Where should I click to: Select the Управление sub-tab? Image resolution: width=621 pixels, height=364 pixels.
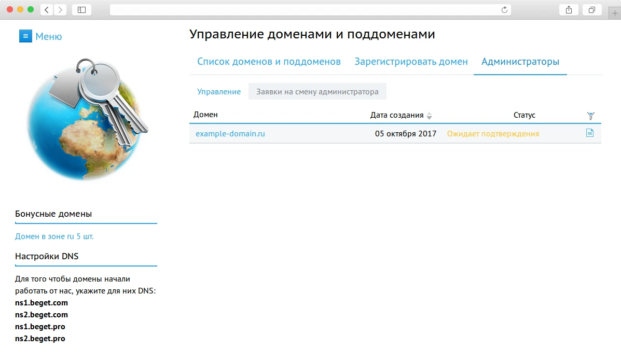pyautogui.click(x=219, y=91)
